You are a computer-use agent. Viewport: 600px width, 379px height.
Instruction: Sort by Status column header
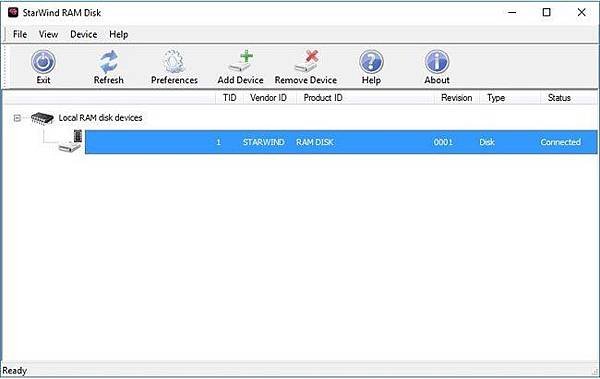(559, 98)
